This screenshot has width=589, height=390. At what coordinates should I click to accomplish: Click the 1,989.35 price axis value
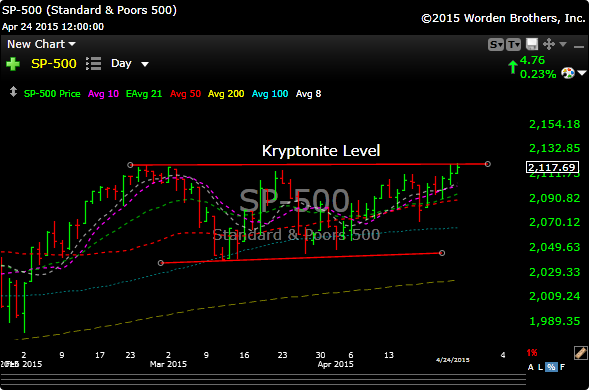(555, 321)
